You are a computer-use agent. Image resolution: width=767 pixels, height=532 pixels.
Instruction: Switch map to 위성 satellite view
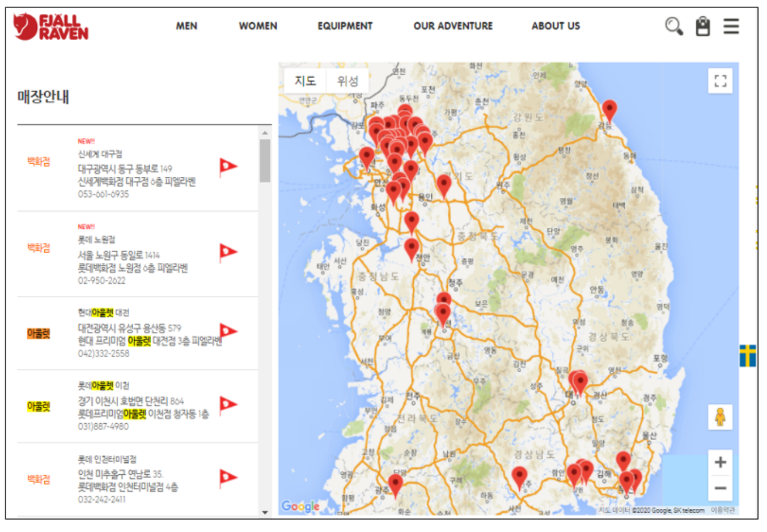(348, 81)
